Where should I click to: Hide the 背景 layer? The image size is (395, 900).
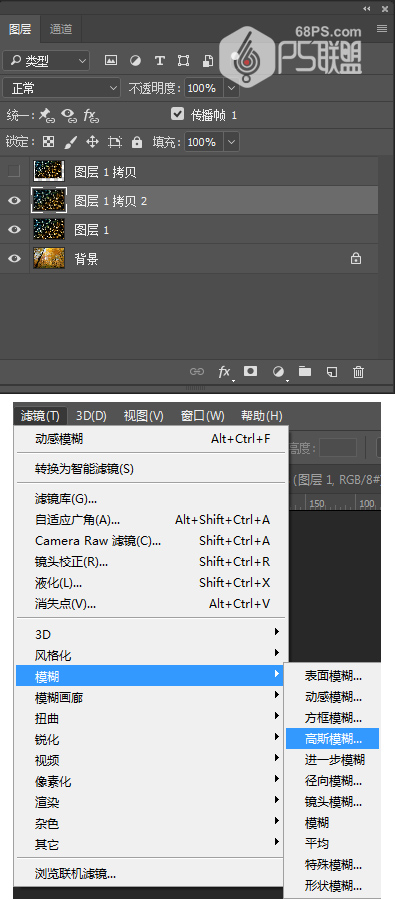14,259
